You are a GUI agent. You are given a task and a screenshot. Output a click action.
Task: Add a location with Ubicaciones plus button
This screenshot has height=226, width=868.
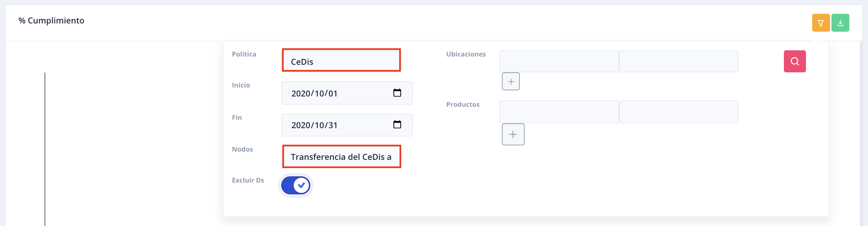click(x=511, y=82)
